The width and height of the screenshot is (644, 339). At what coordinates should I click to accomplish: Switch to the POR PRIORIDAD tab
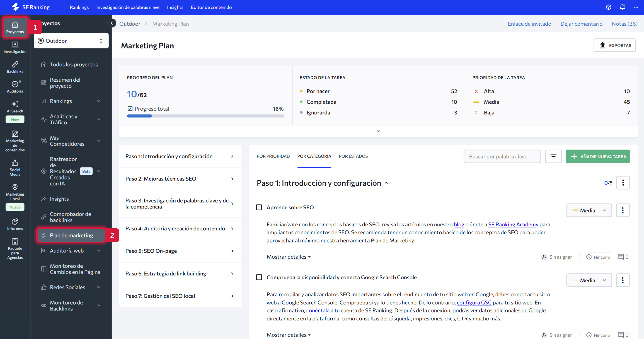tap(273, 156)
